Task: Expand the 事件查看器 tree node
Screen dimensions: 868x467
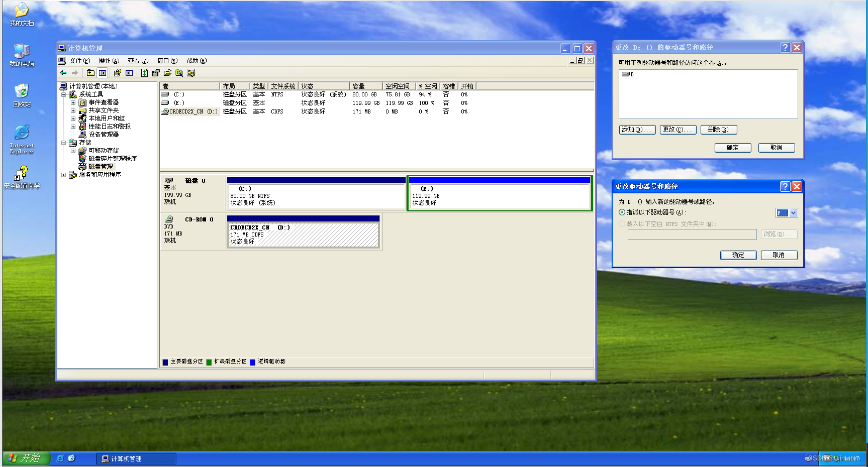Action: point(73,102)
